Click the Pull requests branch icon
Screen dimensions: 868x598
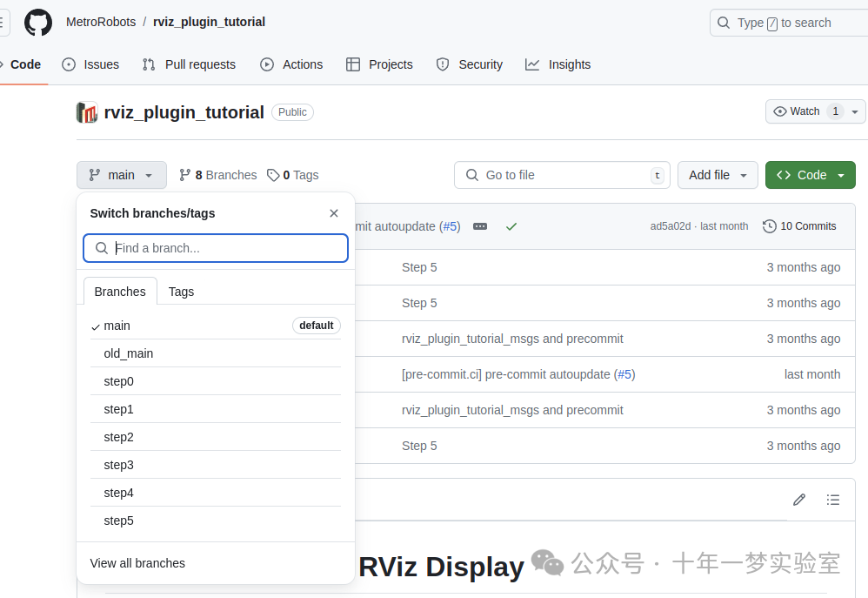click(149, 64)
